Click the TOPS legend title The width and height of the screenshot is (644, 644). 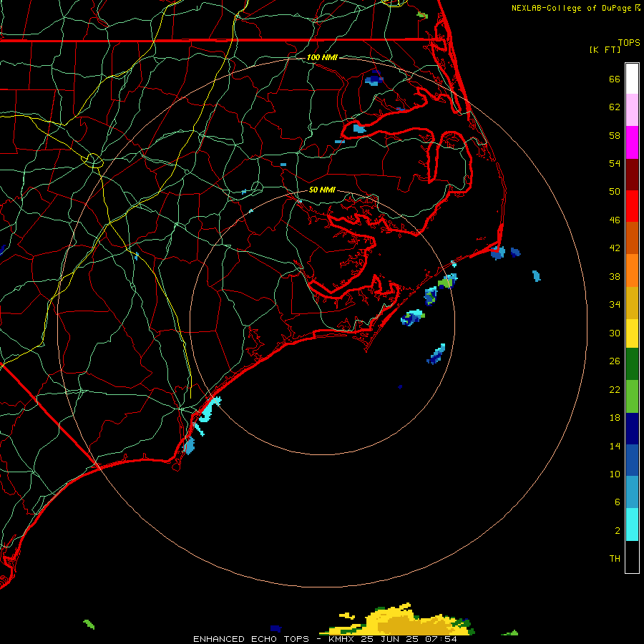(x=629, y=42)
